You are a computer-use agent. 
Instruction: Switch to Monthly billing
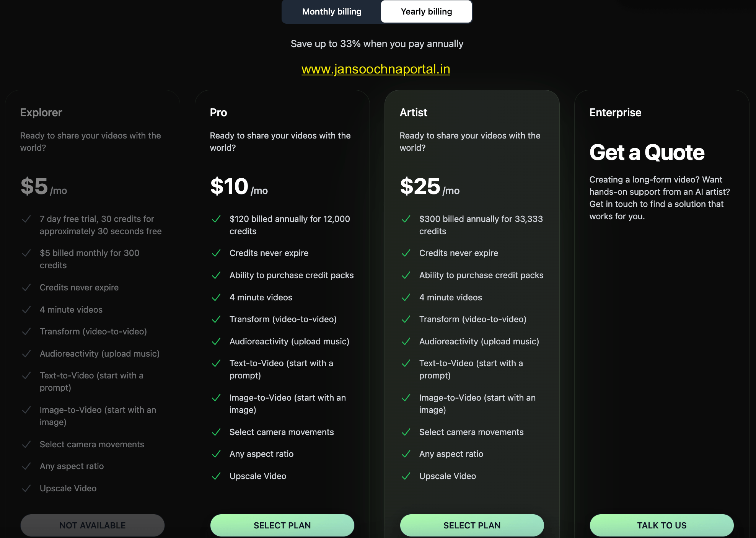[x=332, y=11]
